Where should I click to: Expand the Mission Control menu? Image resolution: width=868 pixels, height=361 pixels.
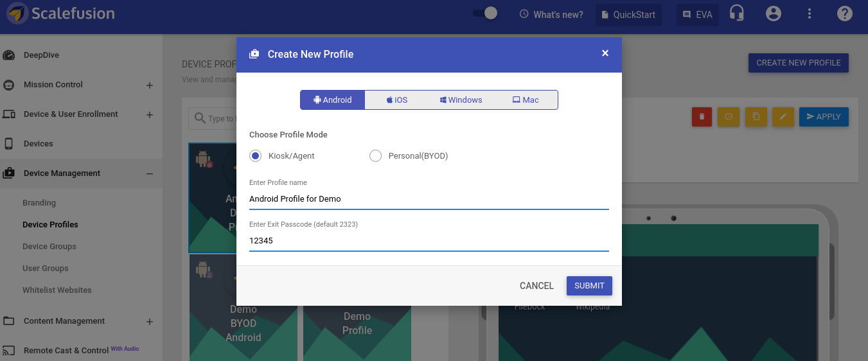pyautogui.click(x=150, y=85)
